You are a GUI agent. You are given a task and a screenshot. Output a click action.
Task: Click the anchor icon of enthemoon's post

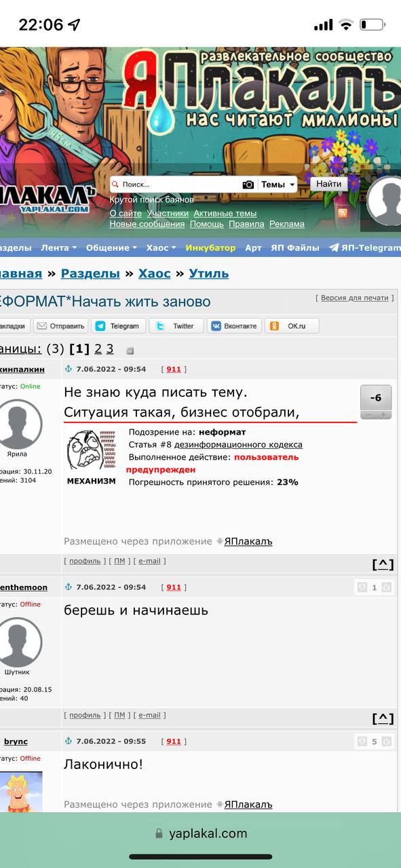68,587
